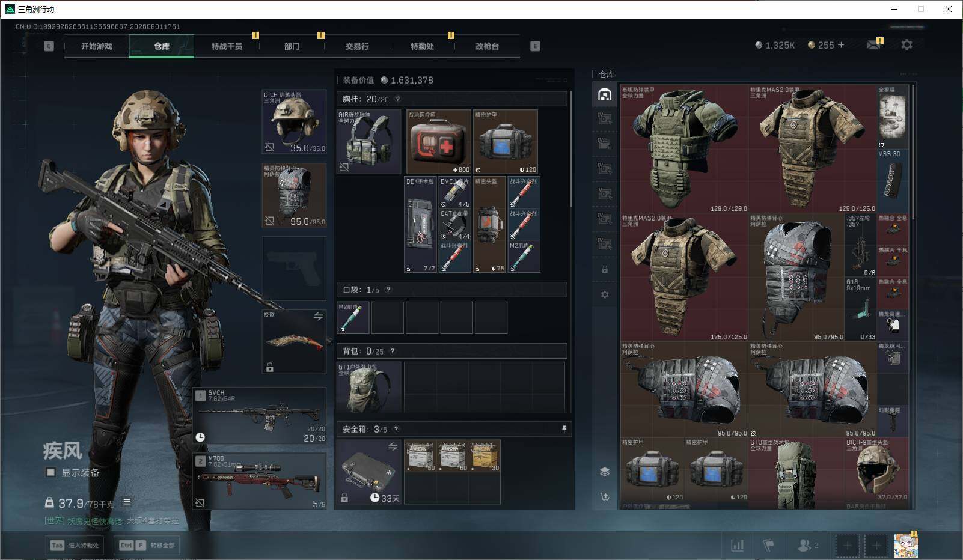Open the friends list icon showing 2
The width and height of the screenshot is (963, 560).
point(807,545)
